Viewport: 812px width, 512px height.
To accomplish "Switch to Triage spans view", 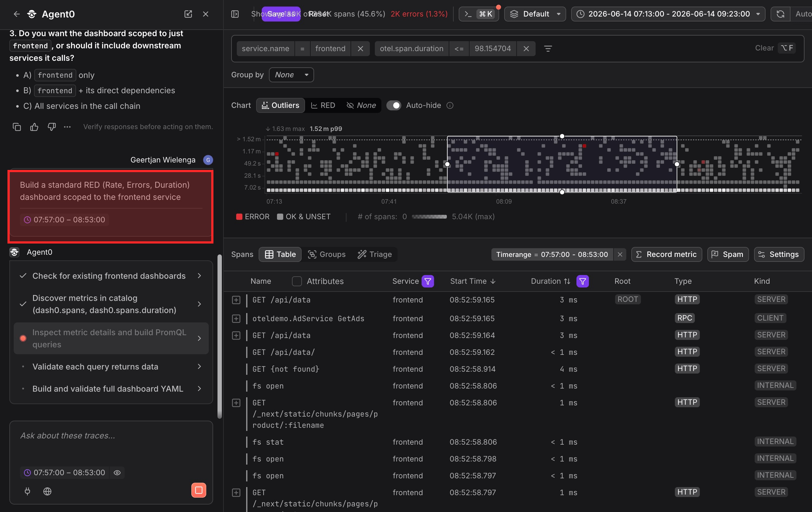I will tap(375, 254).
